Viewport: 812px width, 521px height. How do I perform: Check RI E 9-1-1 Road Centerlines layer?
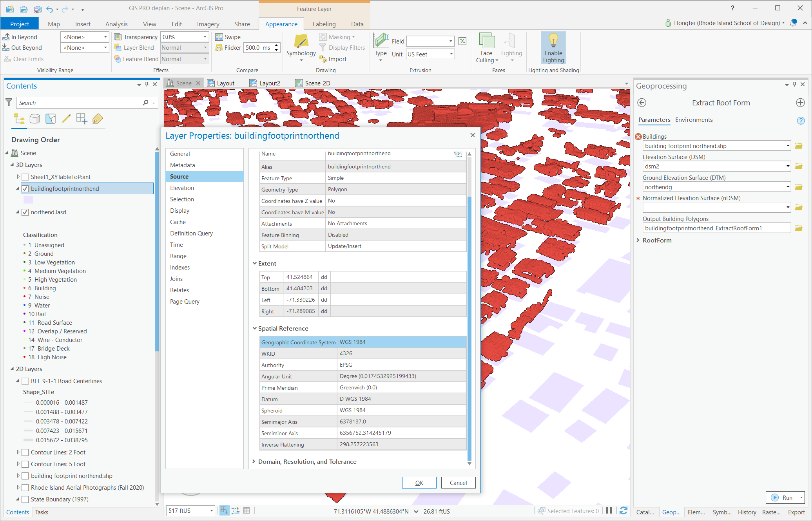click(x=25, y=381)
